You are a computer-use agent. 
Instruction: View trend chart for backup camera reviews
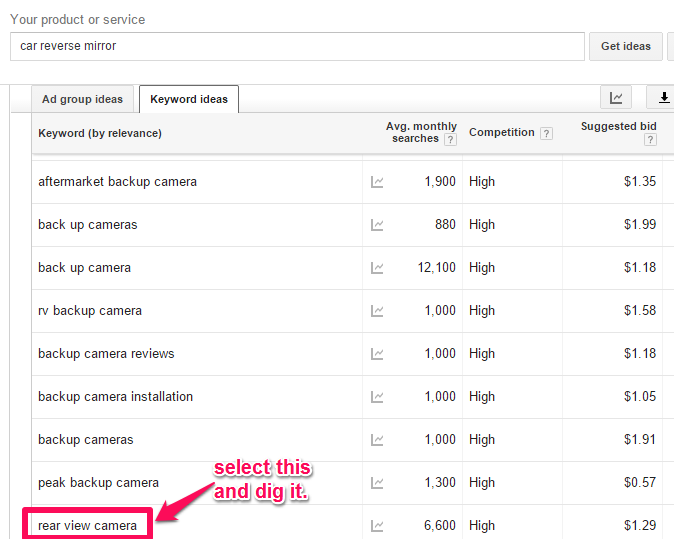(x=377, y=354)
